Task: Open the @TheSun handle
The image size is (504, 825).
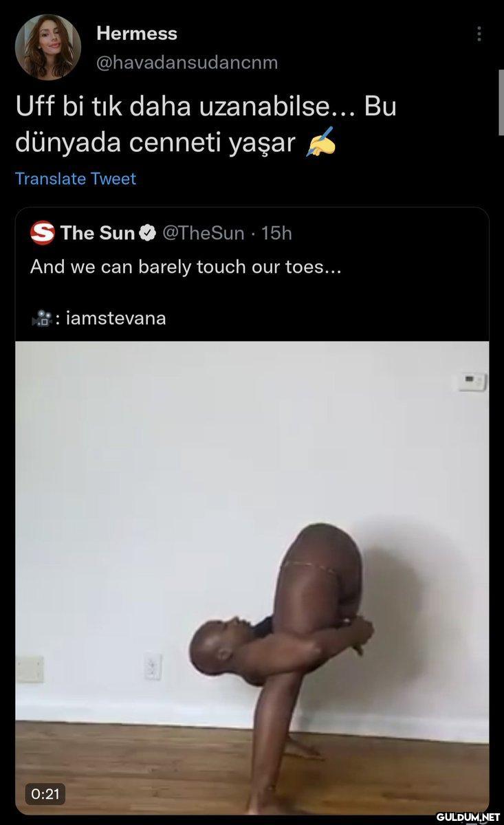Action: pyautogui.click(x=202, y=233)
